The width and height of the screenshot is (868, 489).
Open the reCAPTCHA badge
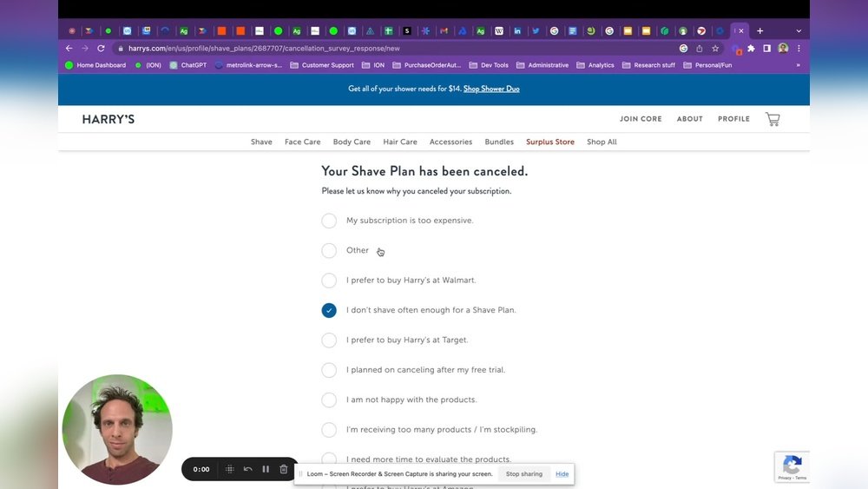792,466
